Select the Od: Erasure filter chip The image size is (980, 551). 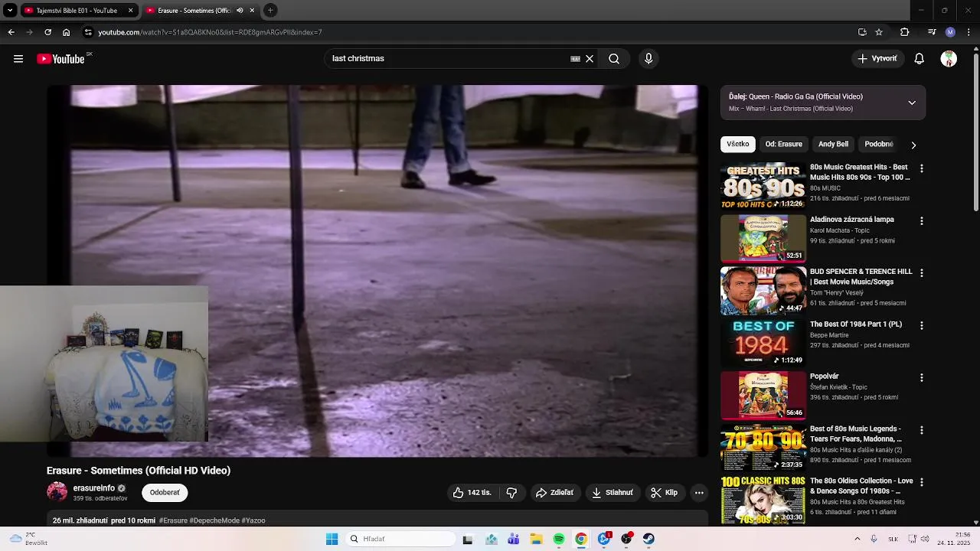click(784, 144)
